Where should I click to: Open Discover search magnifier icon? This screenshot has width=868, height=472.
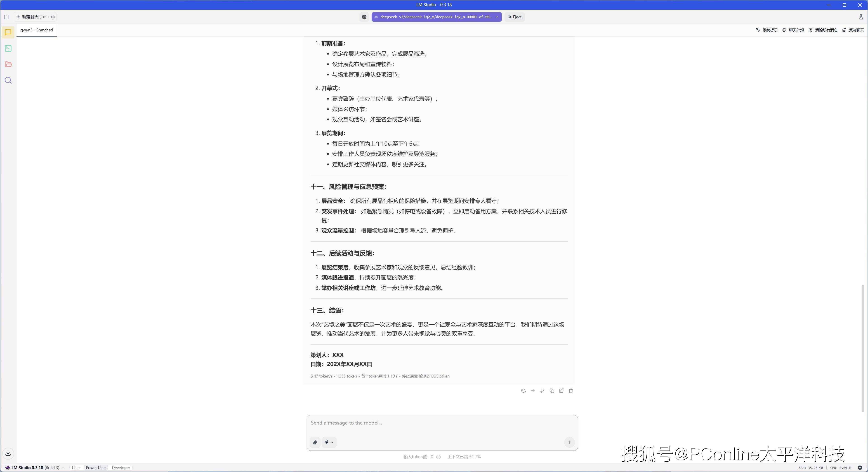(x=8, y=80)
